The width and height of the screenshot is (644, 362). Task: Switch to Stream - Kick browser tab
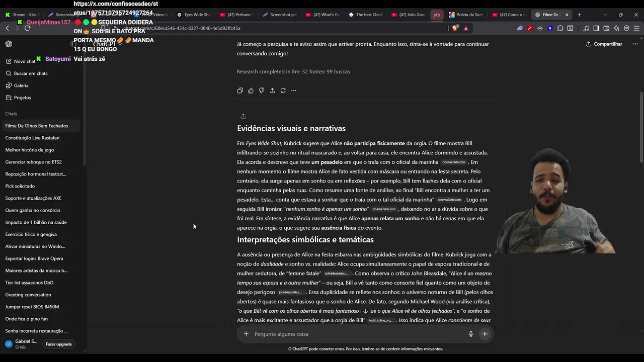click(23, 15)
